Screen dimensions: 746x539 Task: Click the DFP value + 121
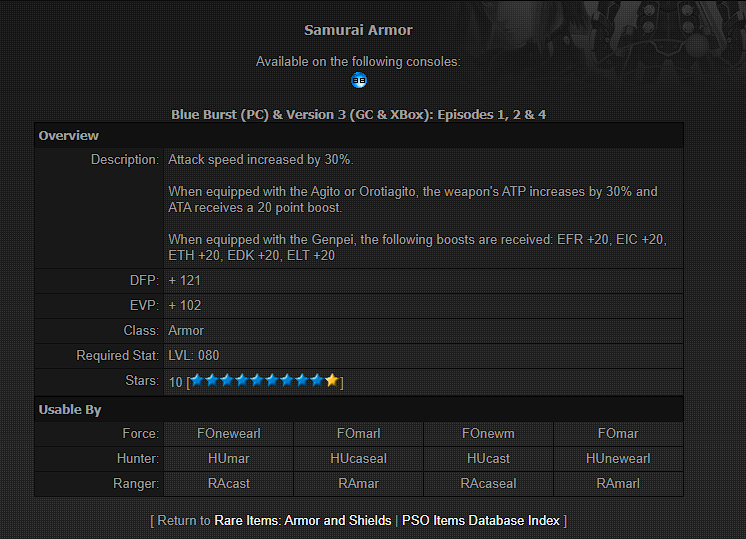click(185, 281)
